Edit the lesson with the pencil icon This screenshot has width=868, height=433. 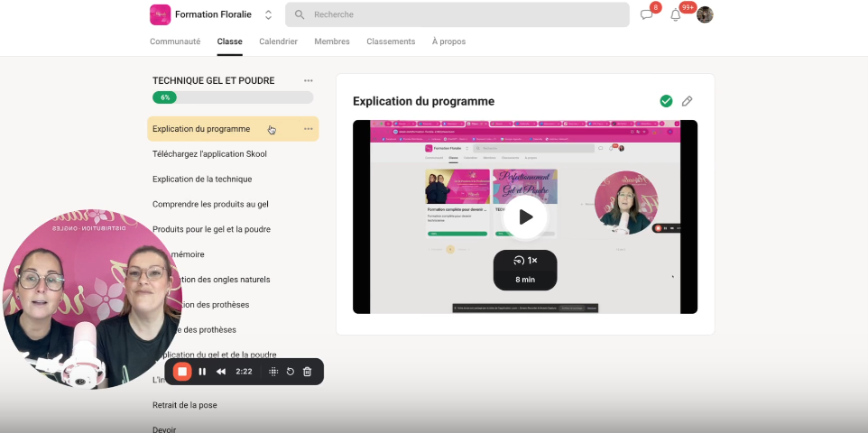click(687, 101)
